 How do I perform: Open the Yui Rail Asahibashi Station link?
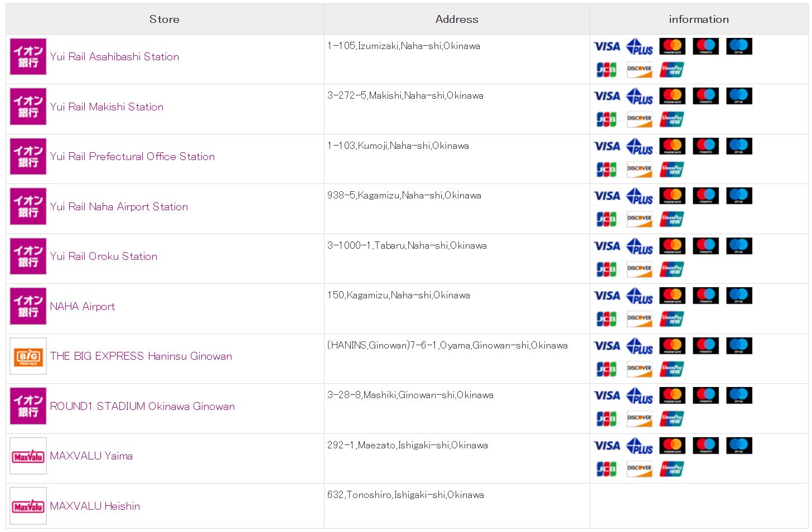pyautogui.click(x=114, y=56)
